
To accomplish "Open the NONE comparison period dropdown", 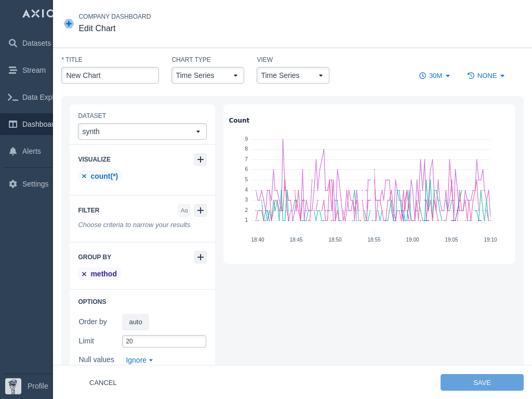I will click(486, 76).
